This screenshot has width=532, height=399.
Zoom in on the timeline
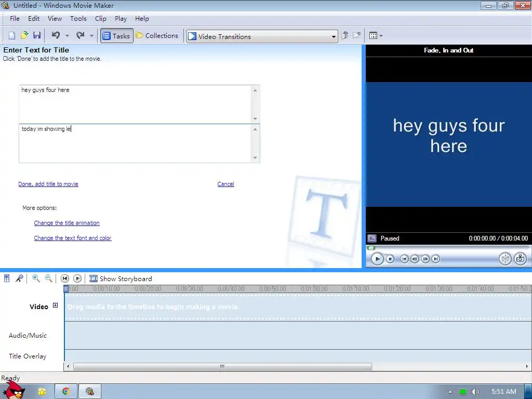click(x=36, y=278)
